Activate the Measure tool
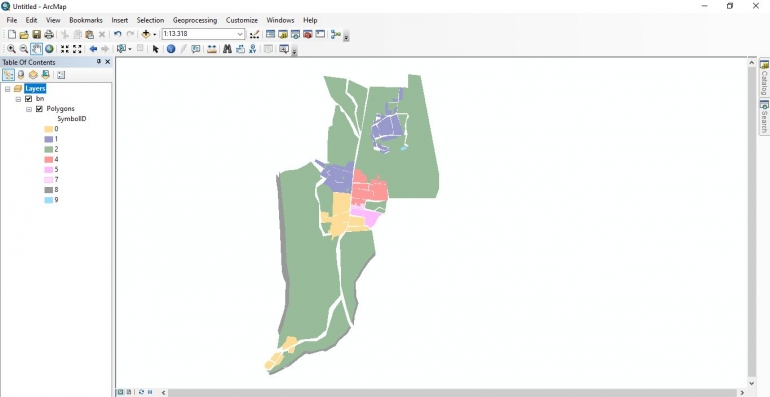Screen dimensions: 770x397 tap(212, 49)
